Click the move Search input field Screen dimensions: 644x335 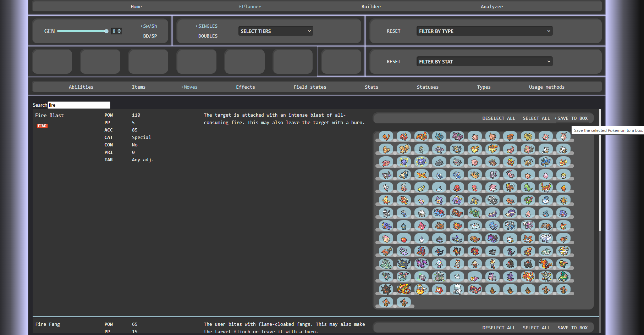click(79, 105)
